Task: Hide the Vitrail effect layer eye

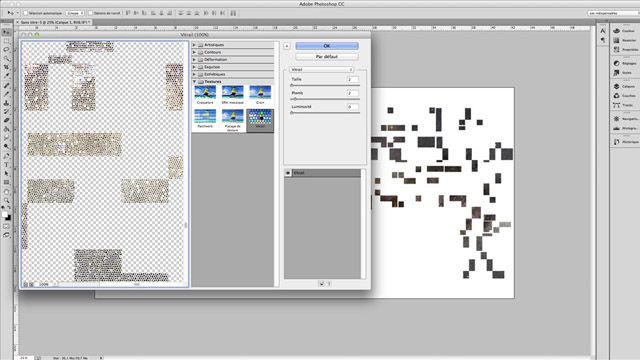Action: tap(288, 173)
